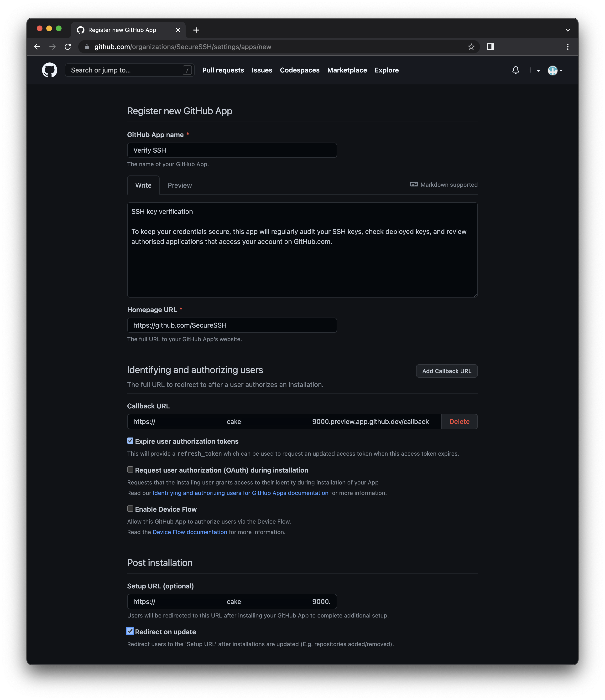This screenshot has width=605, height=700.
Task: Click the GitHub App name field
Action: coord(232,150)
